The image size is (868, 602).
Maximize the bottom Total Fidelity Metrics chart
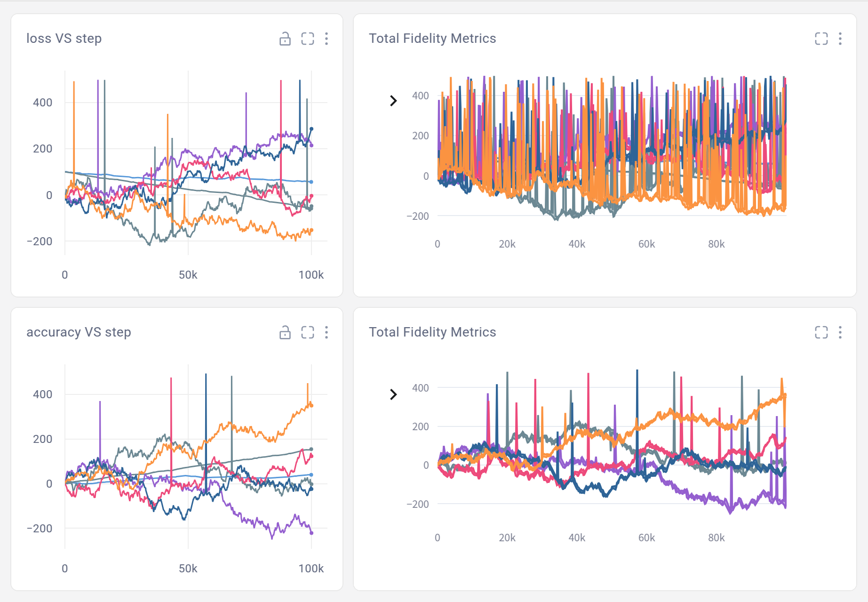[821, 332]
